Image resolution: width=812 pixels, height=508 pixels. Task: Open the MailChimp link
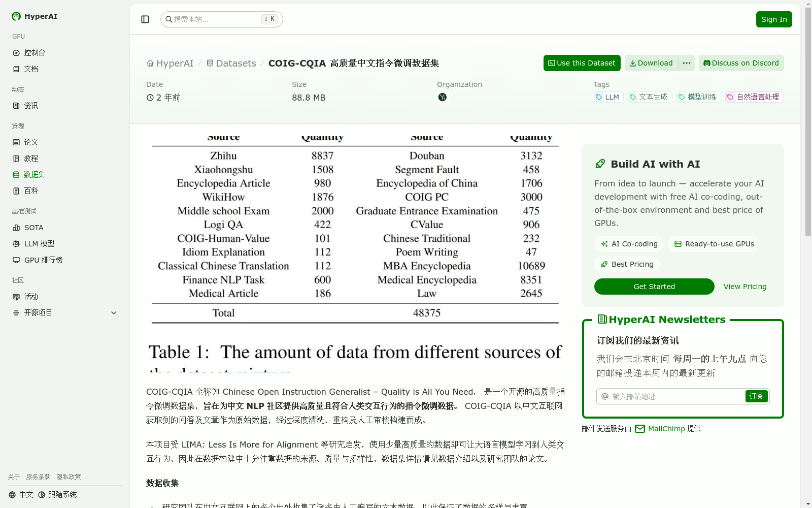[666, 429]
